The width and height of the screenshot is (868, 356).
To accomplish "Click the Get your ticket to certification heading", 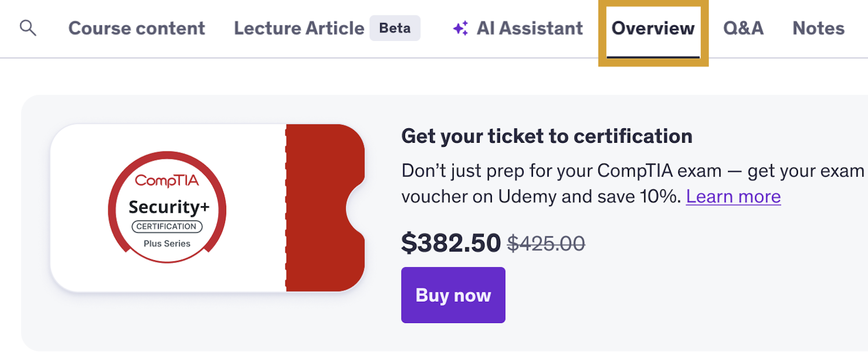I will (x=546, y=136).
